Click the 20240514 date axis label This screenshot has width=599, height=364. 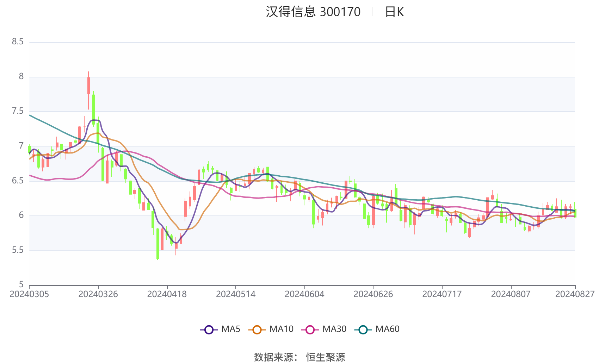[236, 294]
